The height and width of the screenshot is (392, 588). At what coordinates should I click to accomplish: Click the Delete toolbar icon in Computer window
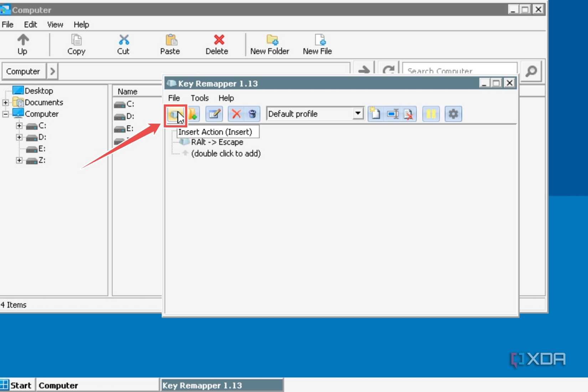click(217, 44)
